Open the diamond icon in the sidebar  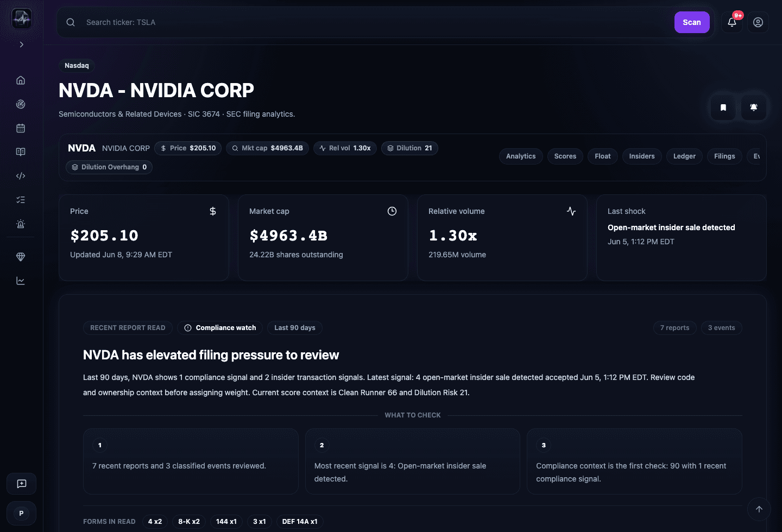pos(21,257)
